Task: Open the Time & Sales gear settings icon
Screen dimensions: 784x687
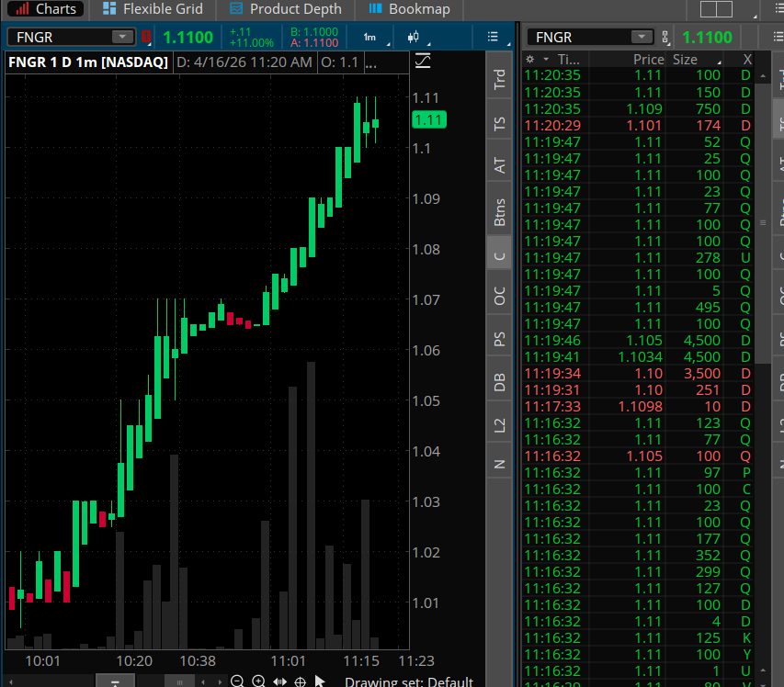Action: tap(530, 60)
